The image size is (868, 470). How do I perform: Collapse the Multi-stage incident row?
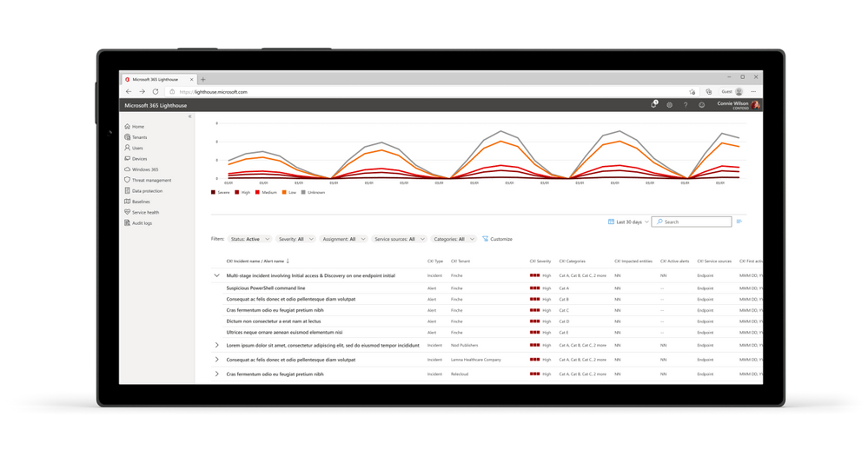(217, 275)
